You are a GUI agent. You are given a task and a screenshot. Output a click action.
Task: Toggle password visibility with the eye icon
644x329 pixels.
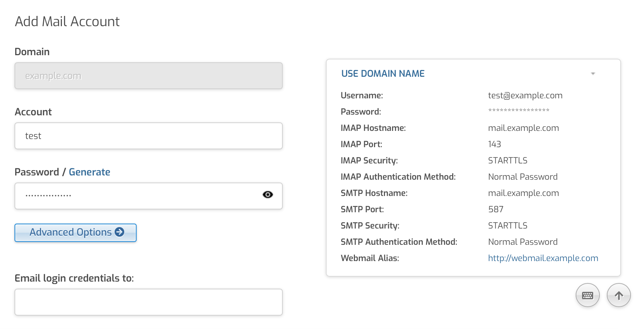click(268, 195)
